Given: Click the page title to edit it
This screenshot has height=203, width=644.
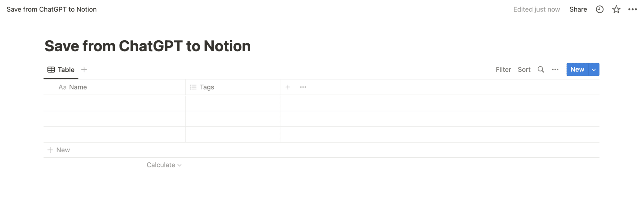Looking at the screenshot, I should click(x=147, y=46).
